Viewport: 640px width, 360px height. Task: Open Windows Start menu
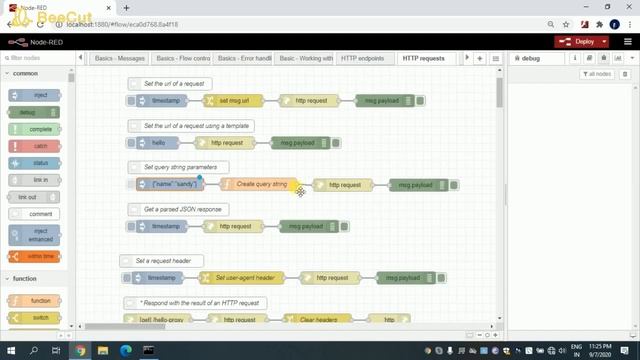click(x=11, y=351)
